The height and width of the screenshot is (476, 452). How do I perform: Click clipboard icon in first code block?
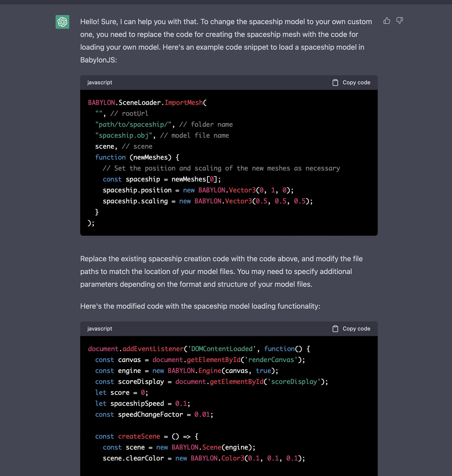335,83
